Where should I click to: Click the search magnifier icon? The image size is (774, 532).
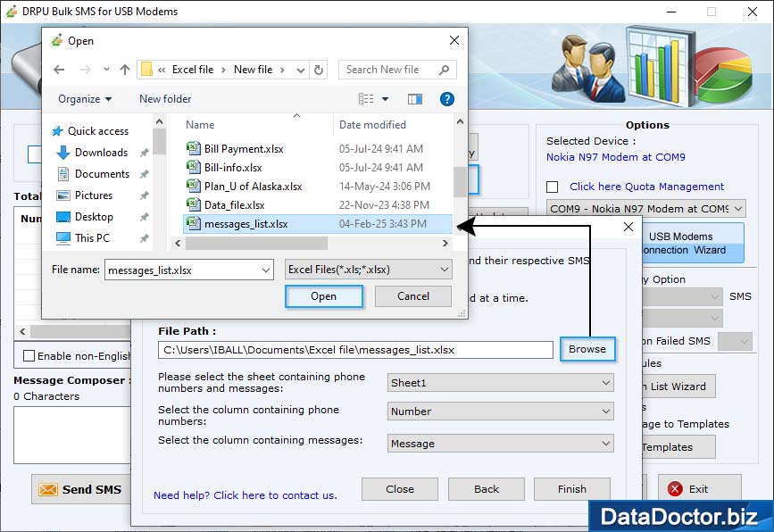444,70
